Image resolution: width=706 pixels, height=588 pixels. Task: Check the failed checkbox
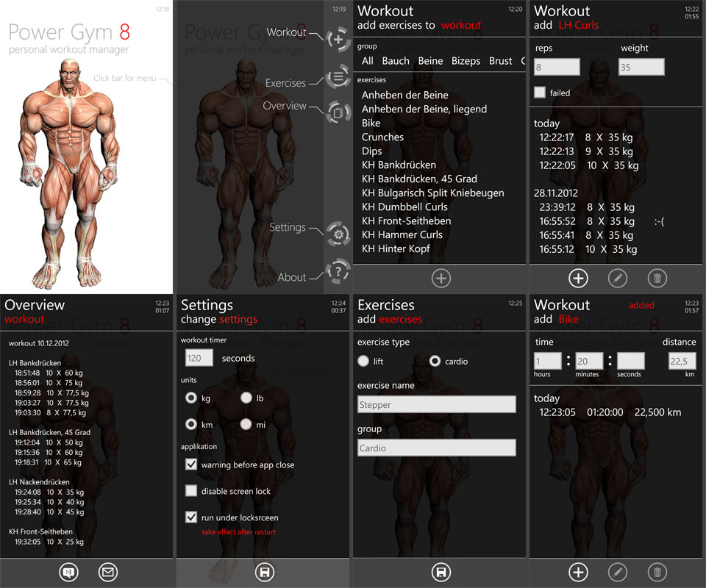[539, 93]
